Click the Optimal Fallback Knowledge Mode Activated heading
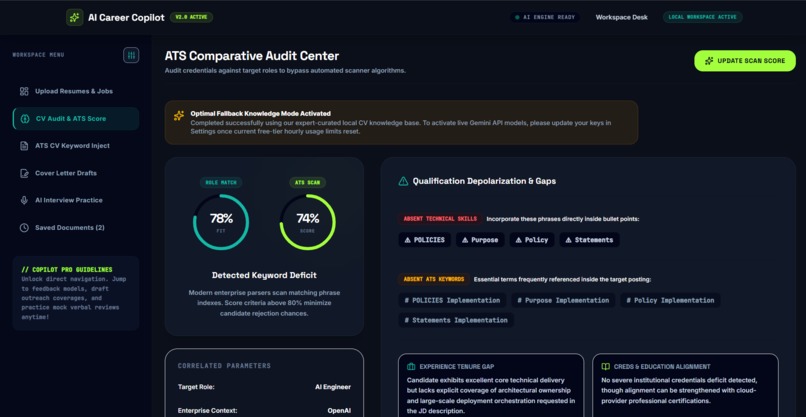The width and height of the screenshot is (806, 417). (261, 114)
